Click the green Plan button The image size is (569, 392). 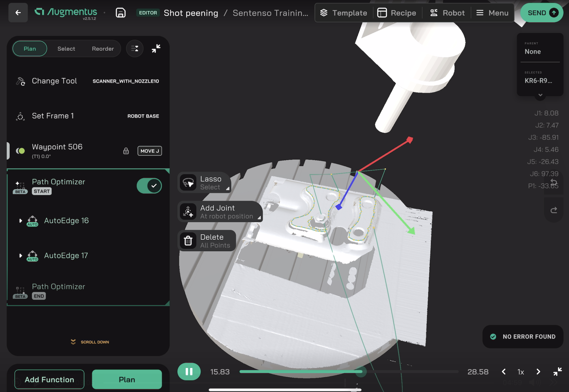click(x=127, y=379)
